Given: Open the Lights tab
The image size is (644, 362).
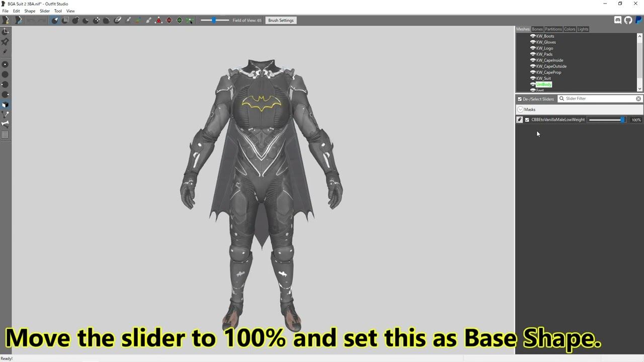Looking at the screenshot, I should (583, 29).
